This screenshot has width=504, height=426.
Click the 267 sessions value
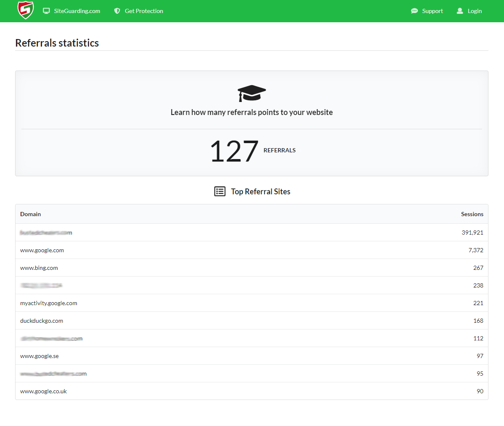pos(478,268)
